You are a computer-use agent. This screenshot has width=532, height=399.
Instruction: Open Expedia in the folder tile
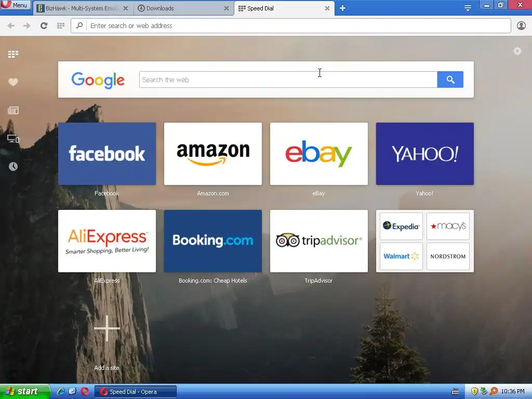pyautogui.click(x=401, y=226)
